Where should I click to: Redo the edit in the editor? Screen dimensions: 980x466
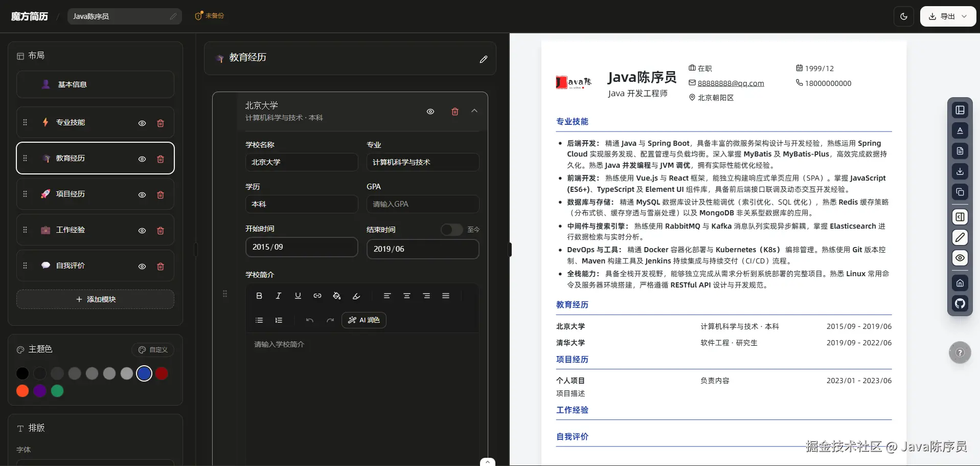(x=330, y=320)
